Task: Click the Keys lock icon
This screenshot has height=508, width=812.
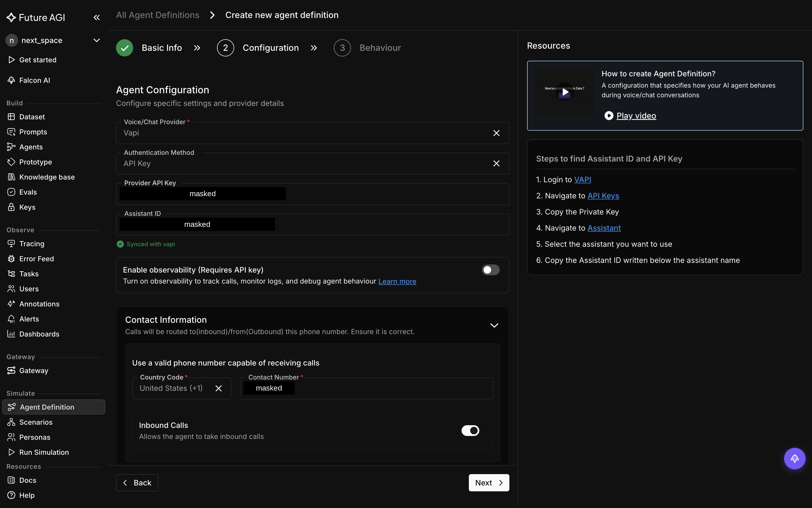Action: tap(11, 207)
